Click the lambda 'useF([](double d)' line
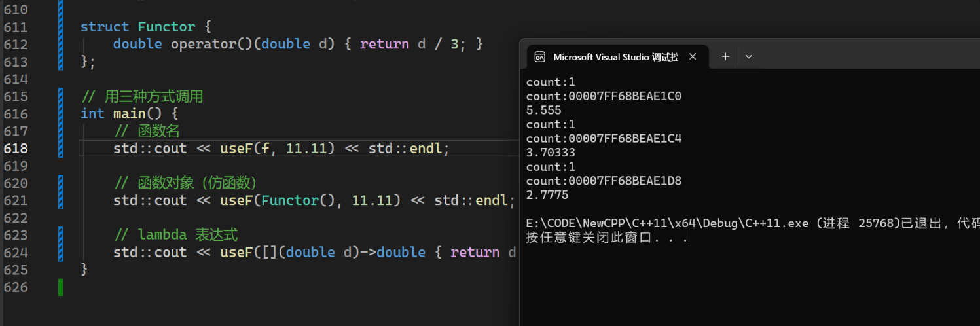Viewport: 980px width, 326px height. pyautogui.click(x=315, y=253)
